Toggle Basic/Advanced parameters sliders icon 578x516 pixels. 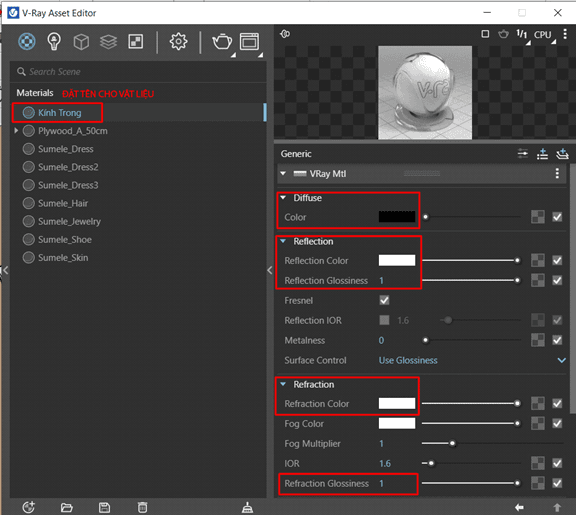[x=523, y=154]
